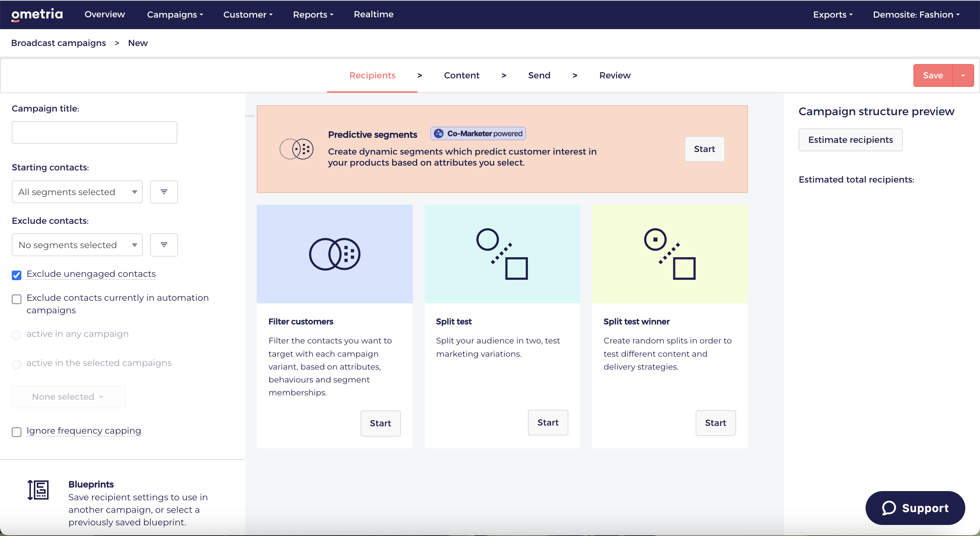This screenshot has height=536, width=980.
Task: Click the Ignore frequency capping label
Action: tap(84, 431)
